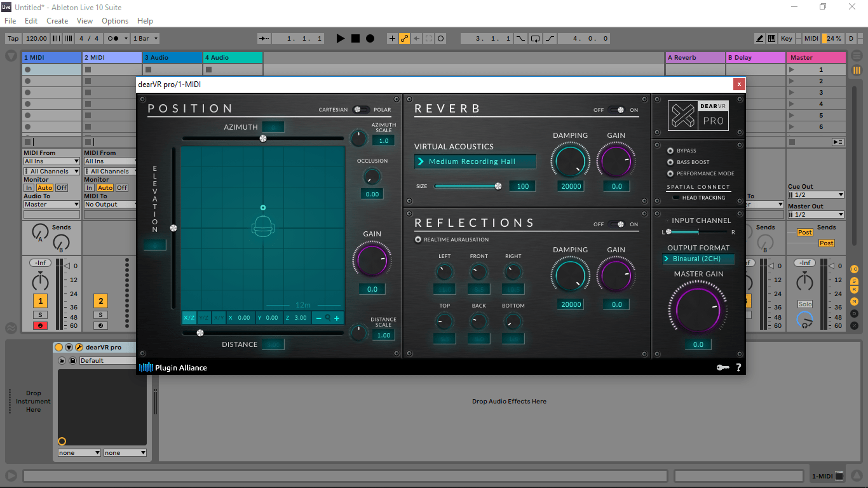The height and width of the screenshot is (488, 868).
Task: Click the browser show/hide triangle icon
Action: (11, 56)
